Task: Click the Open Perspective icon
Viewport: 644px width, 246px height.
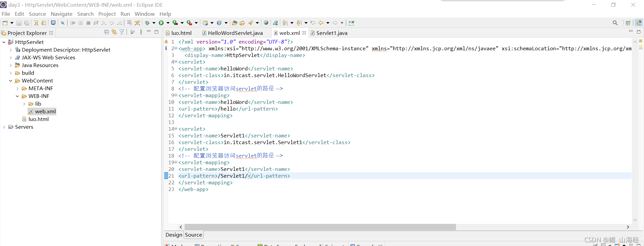Action: (628, 23)
